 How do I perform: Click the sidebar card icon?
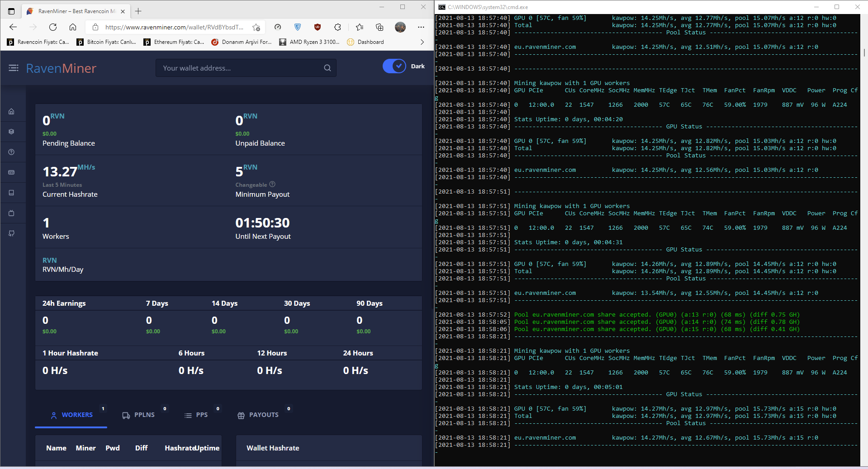[x=11, y=172]
